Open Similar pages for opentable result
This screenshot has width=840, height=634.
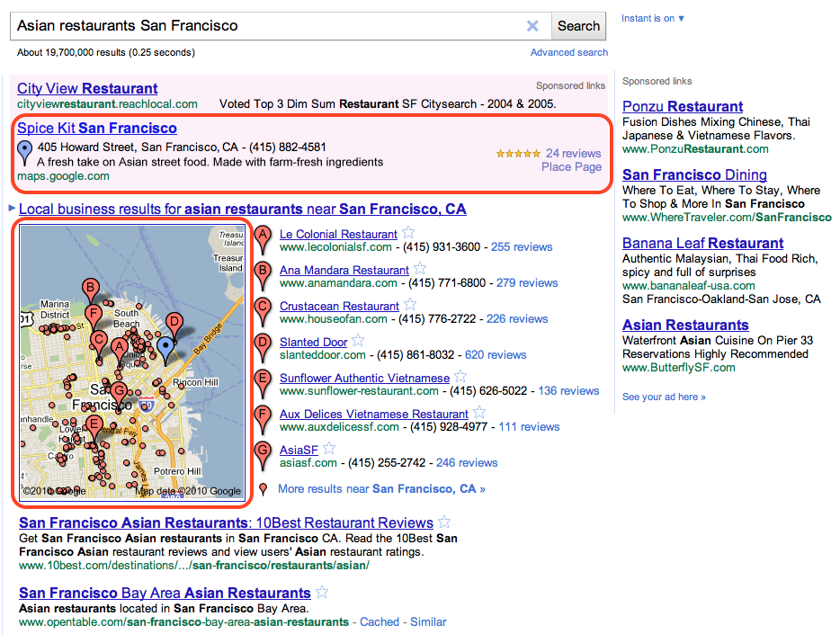[428, 622]
